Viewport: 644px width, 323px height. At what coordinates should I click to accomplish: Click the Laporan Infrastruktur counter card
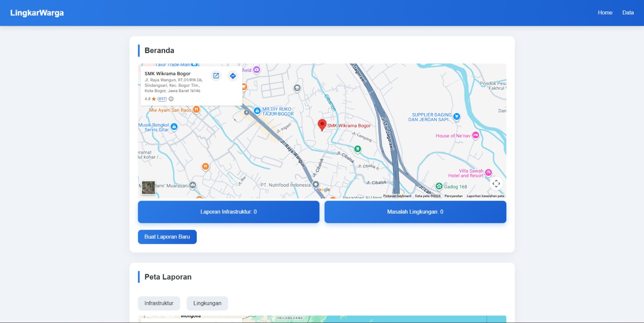(x=229, y=212)
